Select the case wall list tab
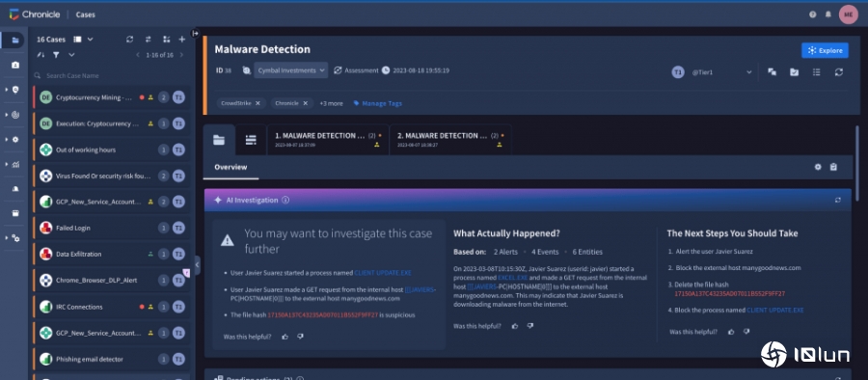This screenshot has height=380, width=868. [251, 140]
